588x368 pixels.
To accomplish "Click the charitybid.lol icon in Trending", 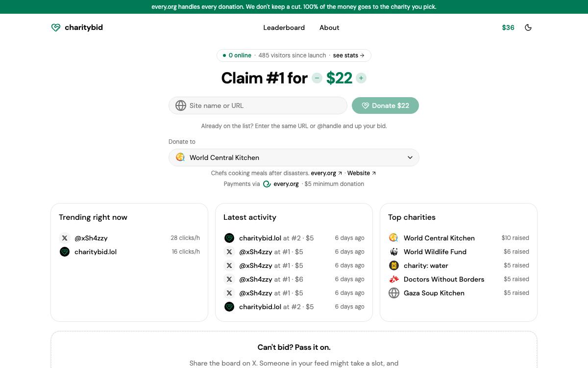I will coord(65,252).
